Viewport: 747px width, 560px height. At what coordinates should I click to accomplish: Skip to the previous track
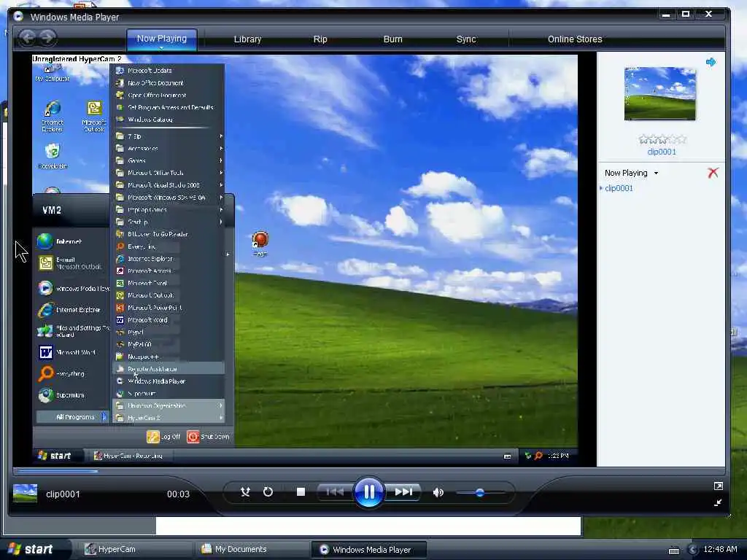(336, 492)
